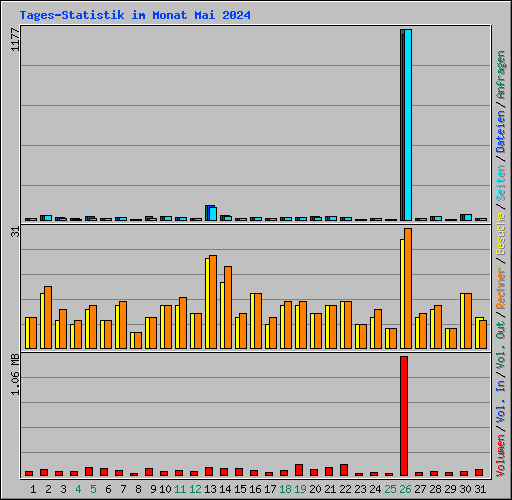Image resolution: width=512 pixels, height=500 pixels.
Task: Click the tall cyan bar for day 26
Action: click(x=408, y=125)
